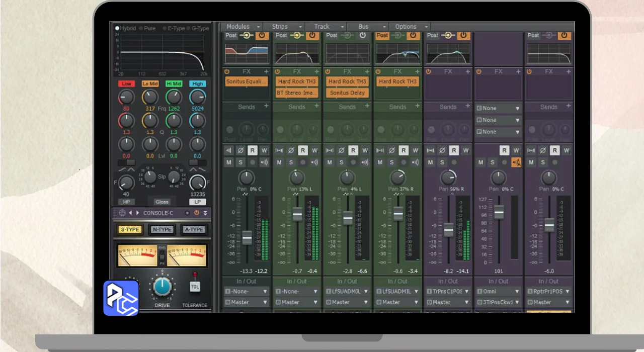The width and height of the screenshot is (644, 352).
Task: Disable the first strip's FX rack power button
Action: [227, 72]
